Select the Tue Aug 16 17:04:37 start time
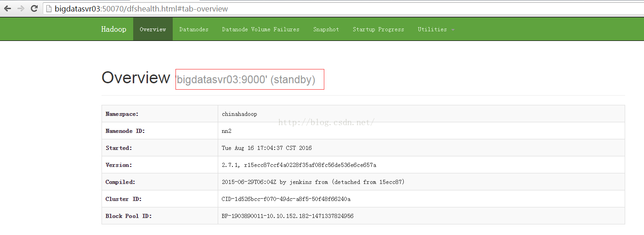 (266, 148)
